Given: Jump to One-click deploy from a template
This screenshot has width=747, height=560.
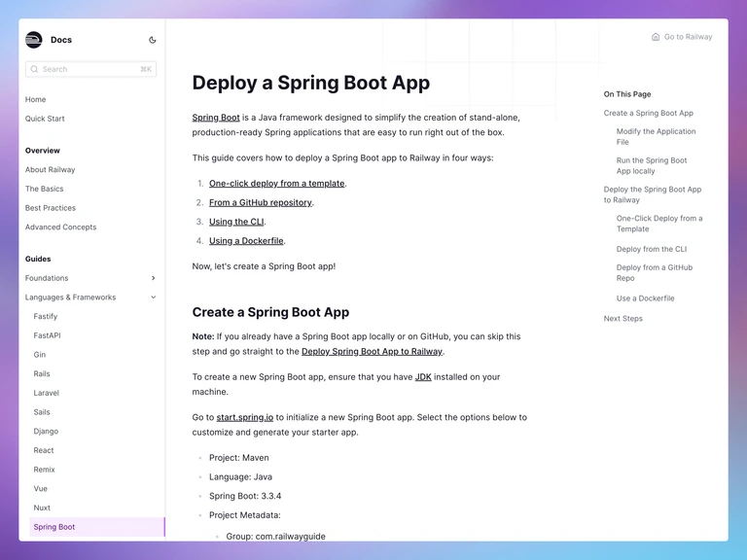Looking at the screenshot, I should (277, 184).
